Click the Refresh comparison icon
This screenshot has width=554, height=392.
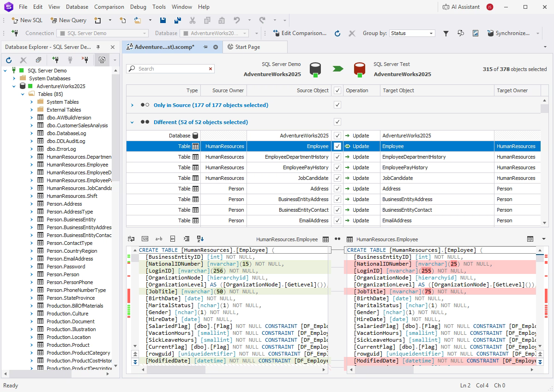(x=337, y=33)
